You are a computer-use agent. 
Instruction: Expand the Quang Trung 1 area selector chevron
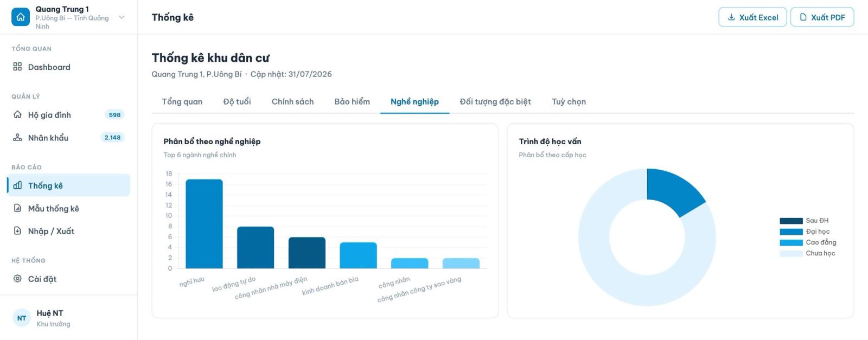tap(122, 17)
